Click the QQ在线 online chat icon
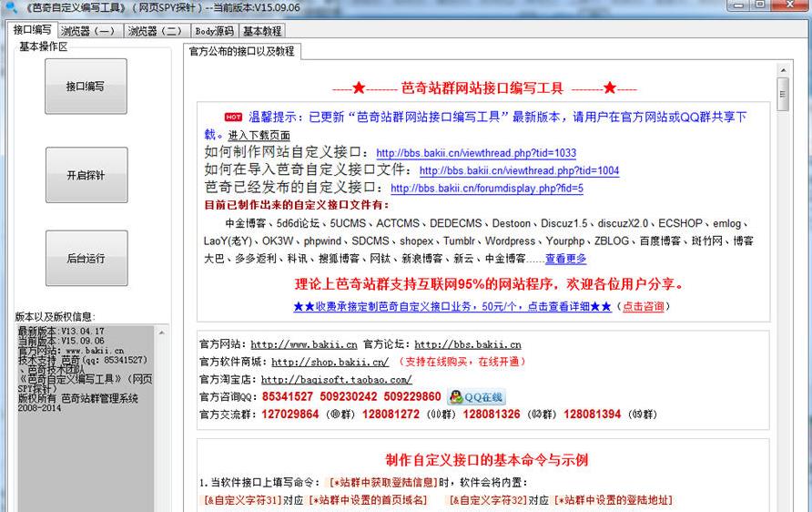This screenshot has width=812, height=512. pyautogui.click(x=476, y=397)
